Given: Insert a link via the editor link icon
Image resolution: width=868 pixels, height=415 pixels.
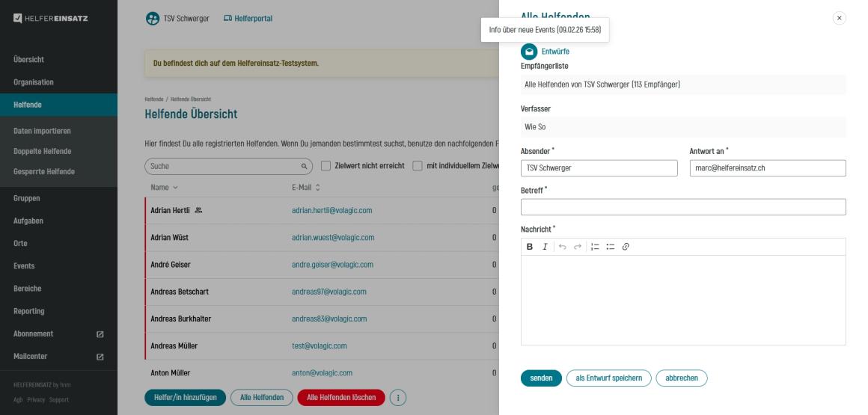Looking at the screenshot, I should [x=626, y=247].
